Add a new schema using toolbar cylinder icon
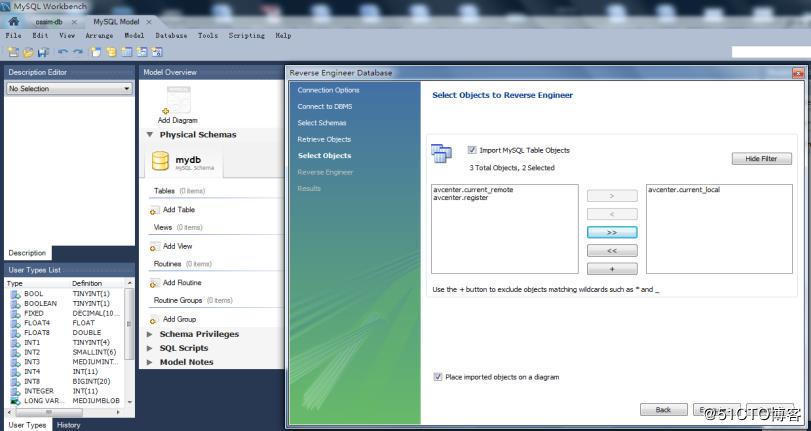Image resolution: width=811 pixels, height=431 pixels. (111, 52)
